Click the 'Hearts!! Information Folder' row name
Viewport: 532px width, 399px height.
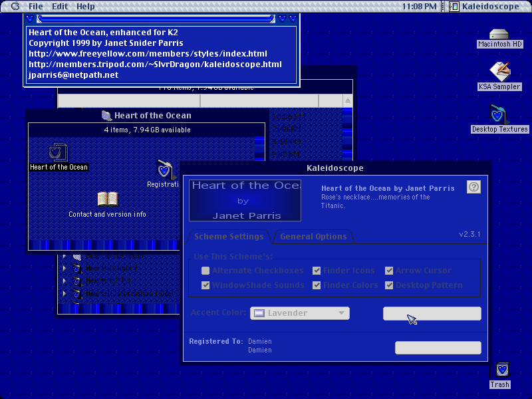pos(130,293)
